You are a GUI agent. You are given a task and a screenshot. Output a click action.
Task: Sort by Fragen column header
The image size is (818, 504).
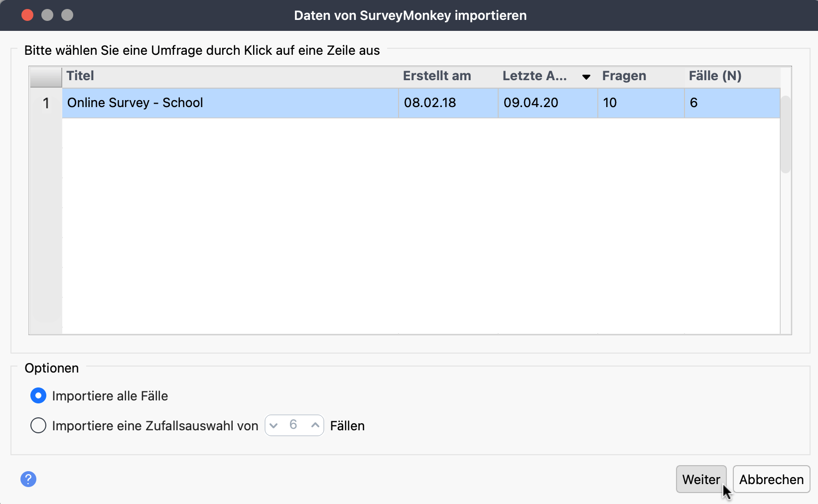click(x=641, y=77)
